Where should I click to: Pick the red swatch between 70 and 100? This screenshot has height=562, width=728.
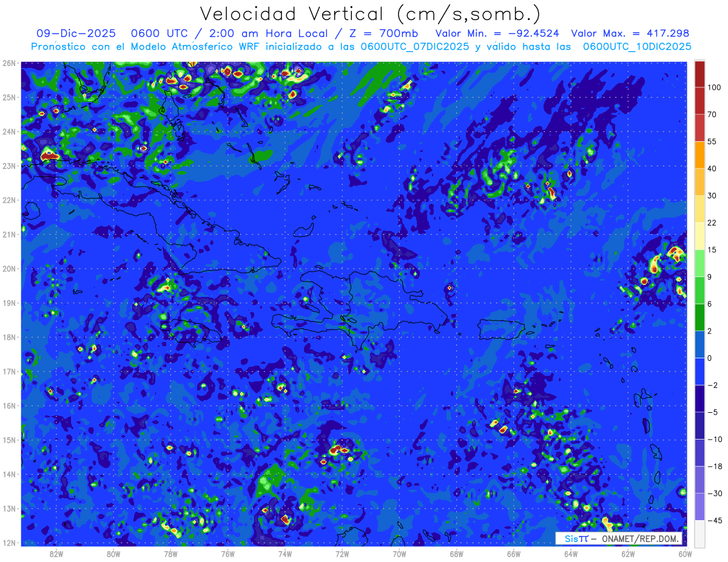(x=699, y=101)
